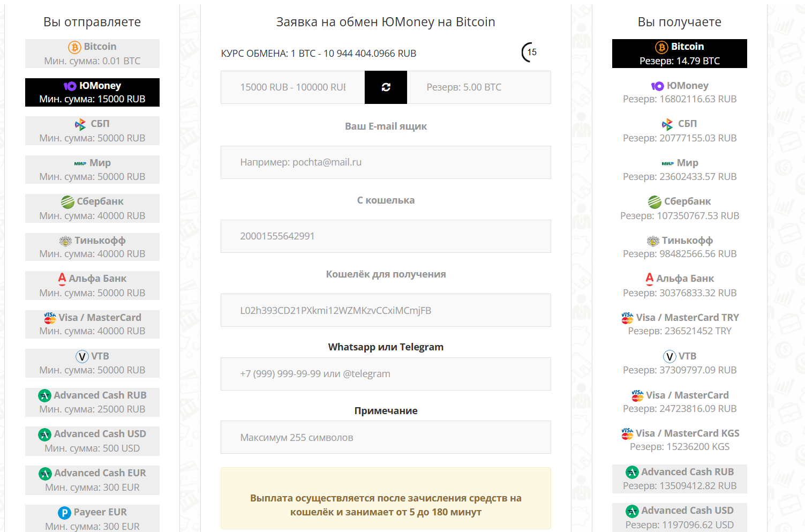The height and width of the screenshot is (532, 805).
Task: Select Альфа Банк label to receive
Action: (x=685, y=279)
